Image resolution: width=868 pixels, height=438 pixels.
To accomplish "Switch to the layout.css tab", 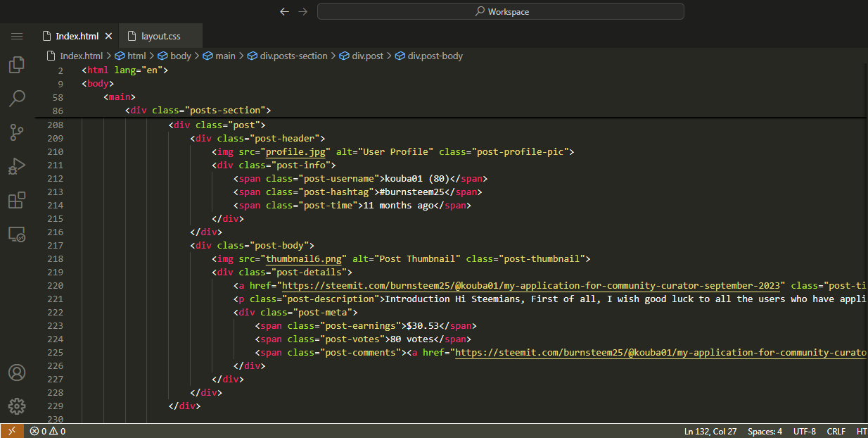I will pyautogui.click(x=160, y=36).
